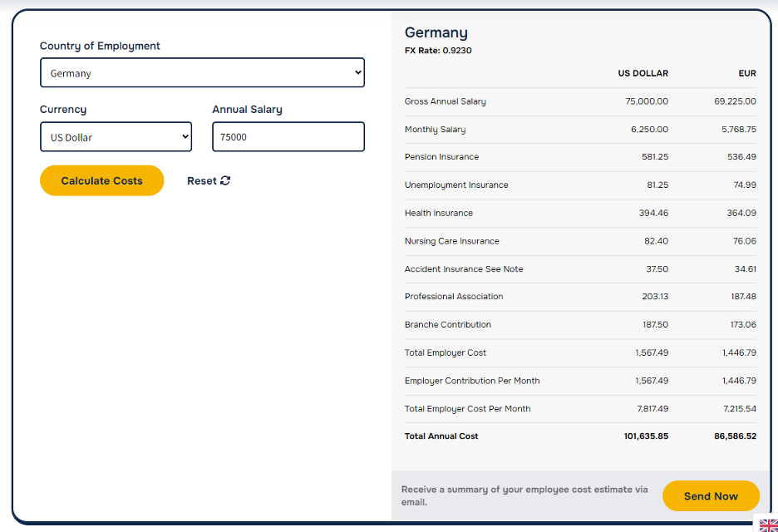
Task: Click into the Annual Salary input field
Action: tap(288, 136)
